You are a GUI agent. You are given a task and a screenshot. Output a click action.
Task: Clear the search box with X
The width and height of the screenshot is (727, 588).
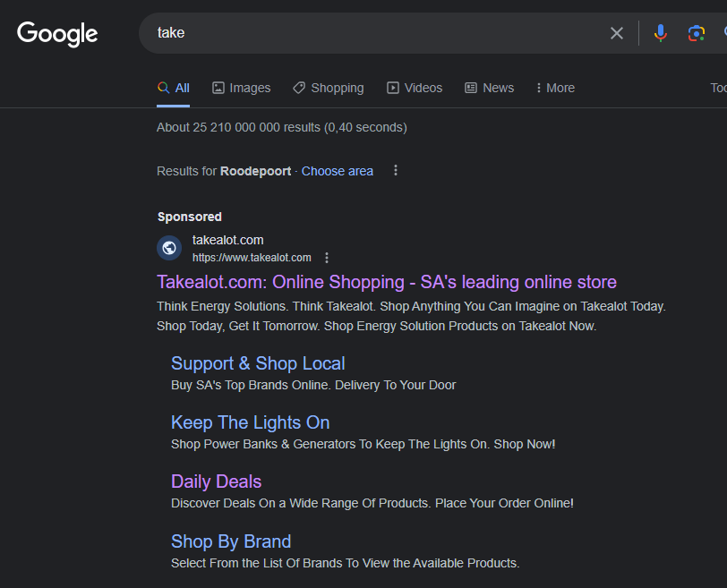(x=617, y=33)
